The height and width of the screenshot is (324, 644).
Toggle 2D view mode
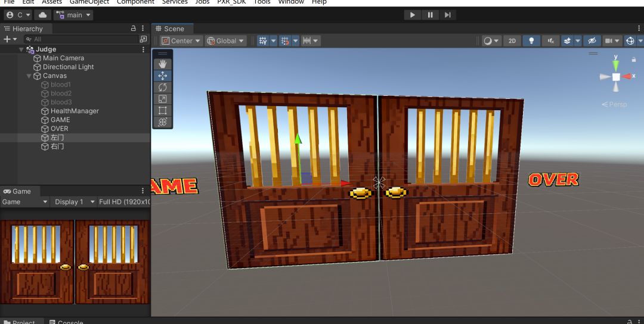coord(512,40)
